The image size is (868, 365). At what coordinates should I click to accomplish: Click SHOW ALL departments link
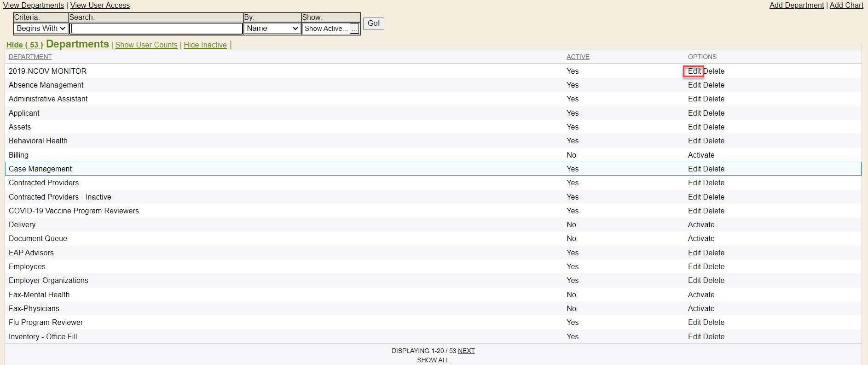tap(433, 360)
